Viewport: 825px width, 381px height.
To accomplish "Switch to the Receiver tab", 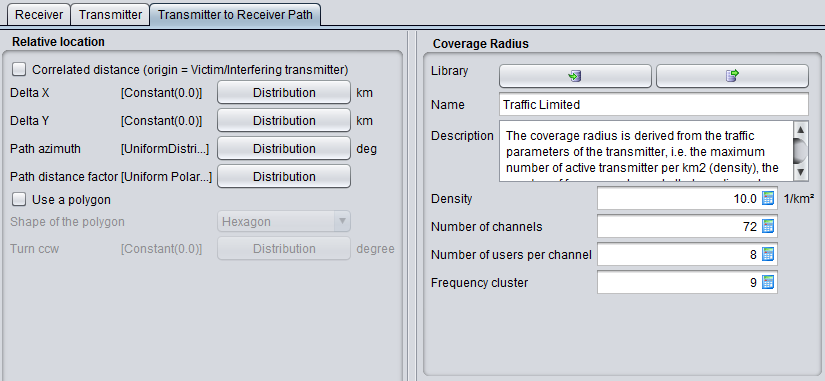I will click(x=39, y=14).
